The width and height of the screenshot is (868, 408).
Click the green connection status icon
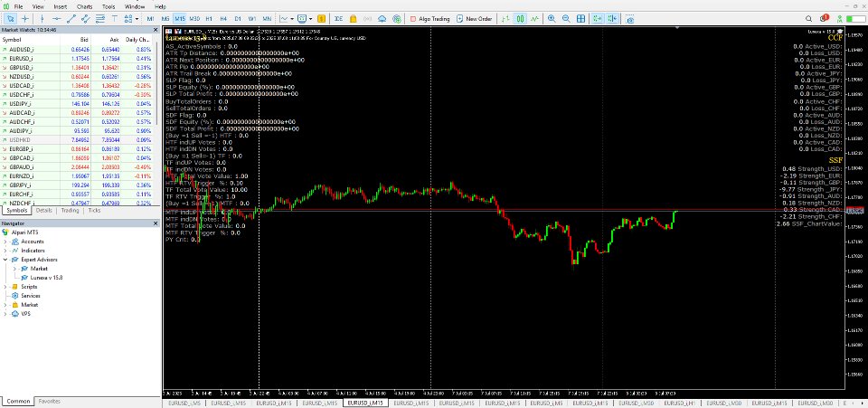[x=841, y=18]
